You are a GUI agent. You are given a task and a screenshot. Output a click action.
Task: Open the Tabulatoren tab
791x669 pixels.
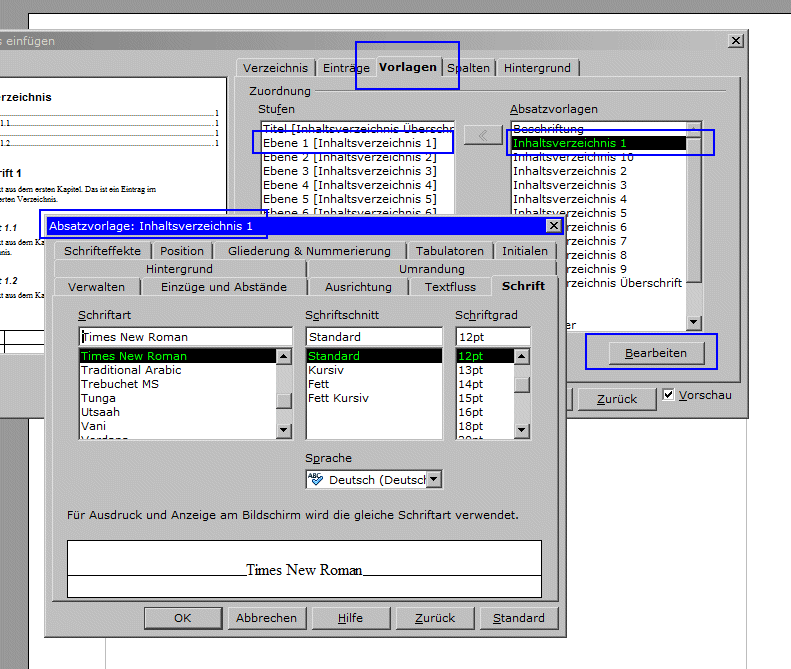[x=450, y=251]
